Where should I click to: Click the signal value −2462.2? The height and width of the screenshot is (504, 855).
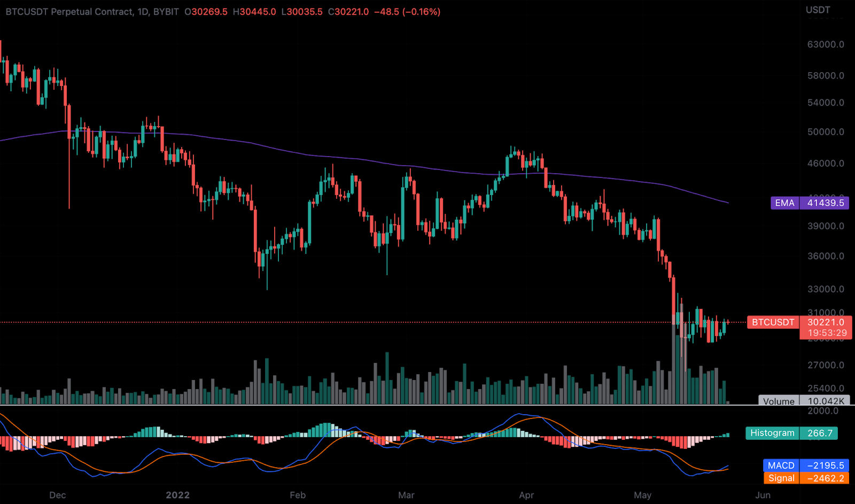tap(825, 478)
